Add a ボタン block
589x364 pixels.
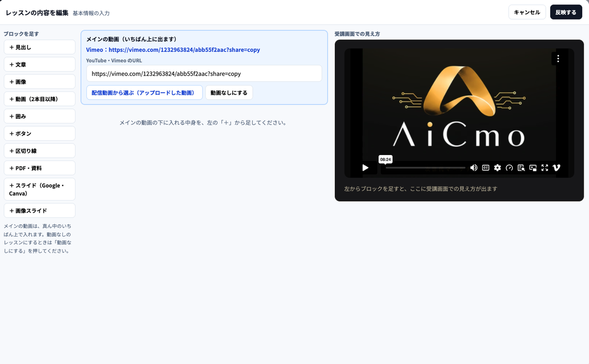pyautogui.click(x=40, y=133)
